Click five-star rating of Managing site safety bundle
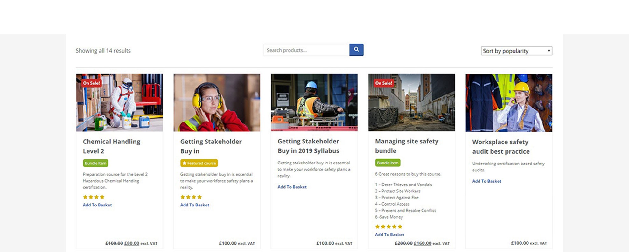The width and height of the screenshot is (644, 252). (388, 227)
